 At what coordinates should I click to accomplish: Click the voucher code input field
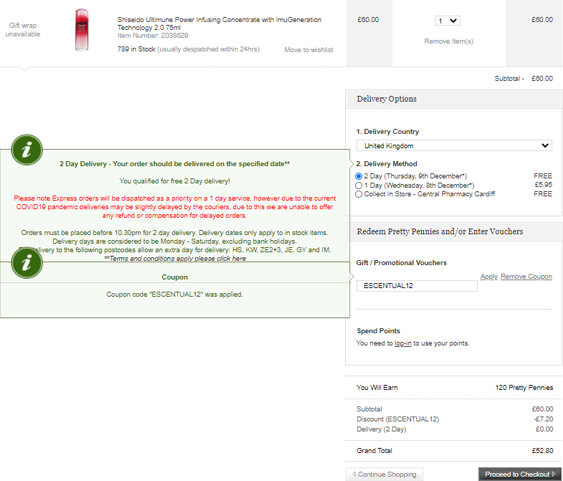(417, 286)
